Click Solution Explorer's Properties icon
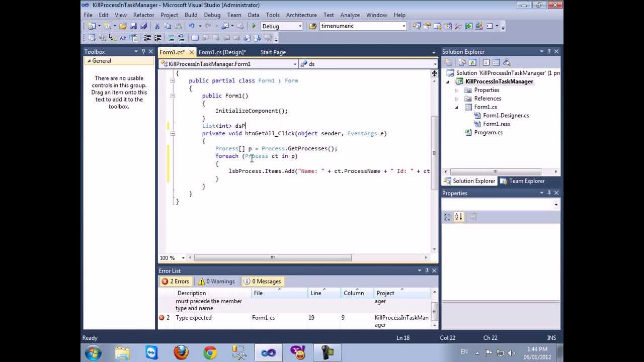Screen dimensions: 644x362 click(448, 62)
